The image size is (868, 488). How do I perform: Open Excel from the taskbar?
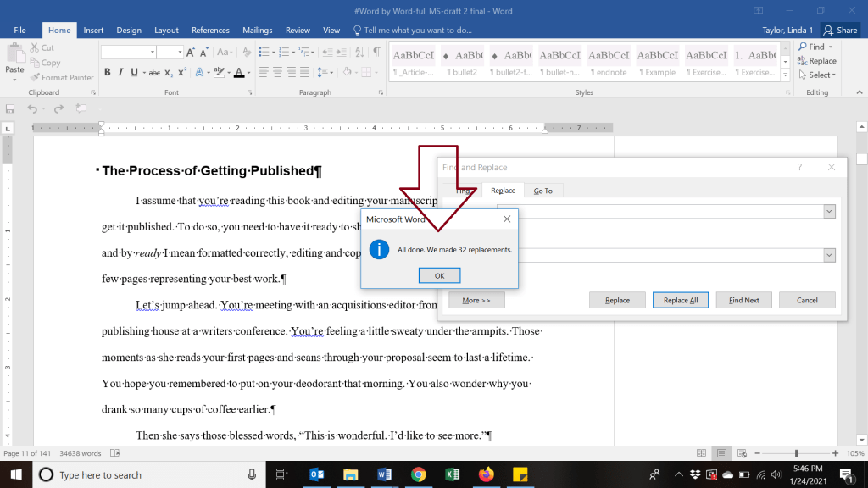pos(453,474)
